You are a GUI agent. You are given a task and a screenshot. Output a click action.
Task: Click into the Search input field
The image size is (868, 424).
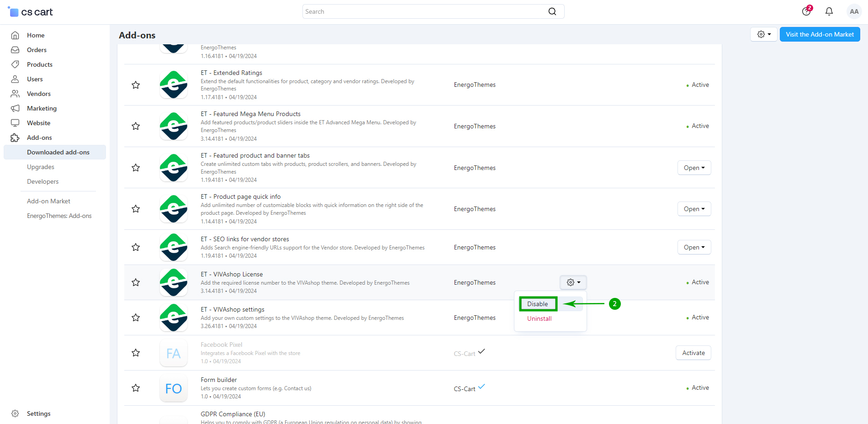click(425, 11)
